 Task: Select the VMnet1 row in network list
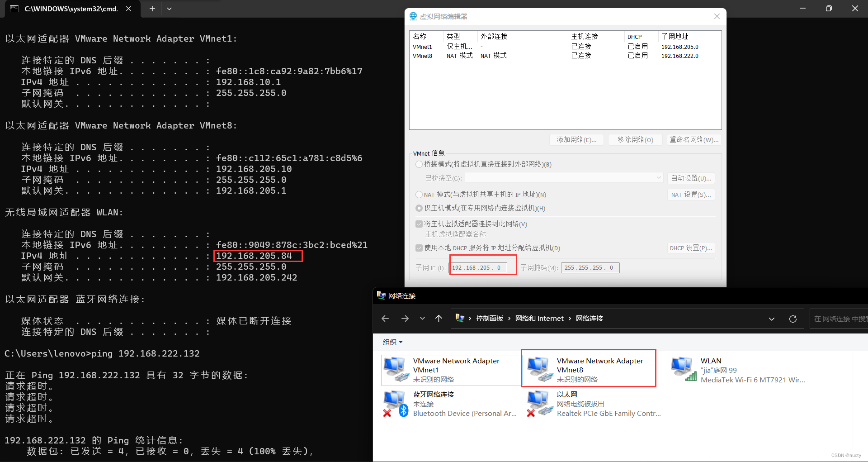[564, 47]
